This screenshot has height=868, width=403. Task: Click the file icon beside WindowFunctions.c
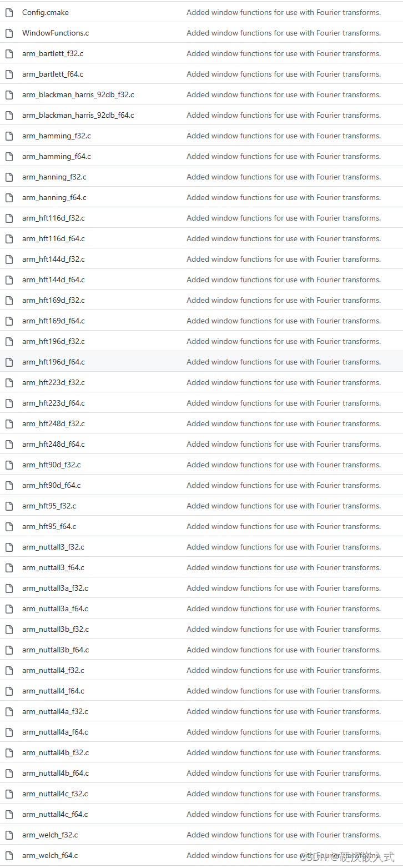pos(9,33)
